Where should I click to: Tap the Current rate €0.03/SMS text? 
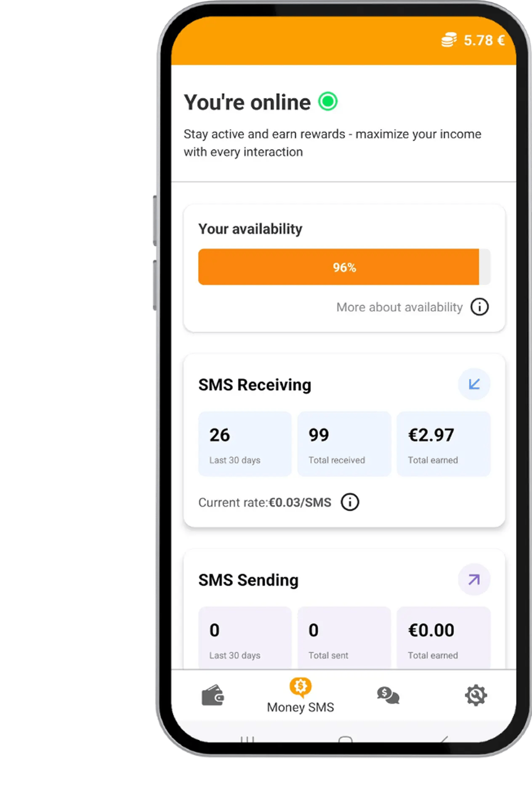point(265,502)
